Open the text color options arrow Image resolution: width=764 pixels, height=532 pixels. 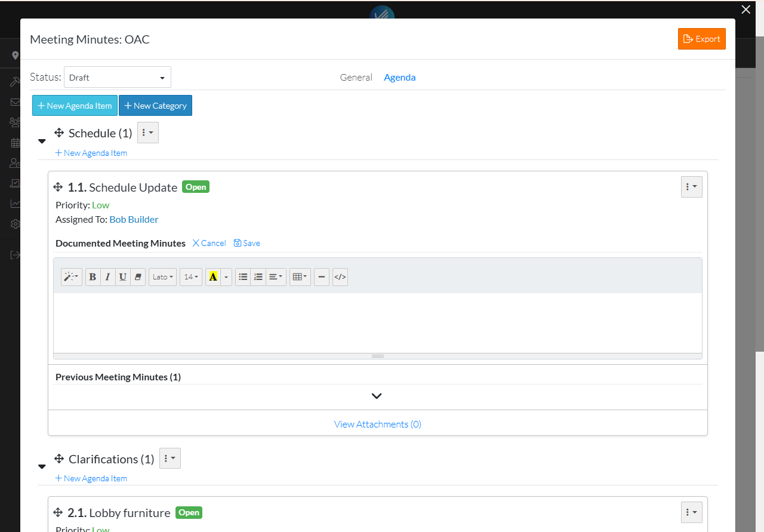[x=226, y=277]
